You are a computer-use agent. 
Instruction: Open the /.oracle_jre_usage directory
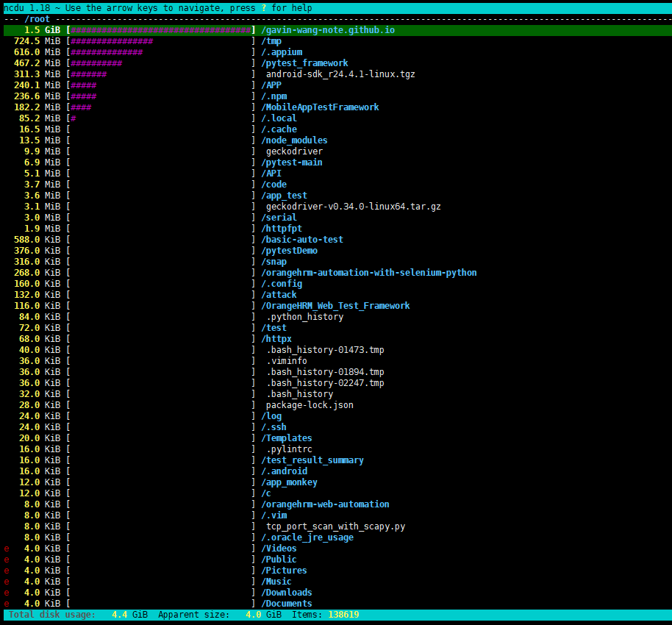(307, 537)
